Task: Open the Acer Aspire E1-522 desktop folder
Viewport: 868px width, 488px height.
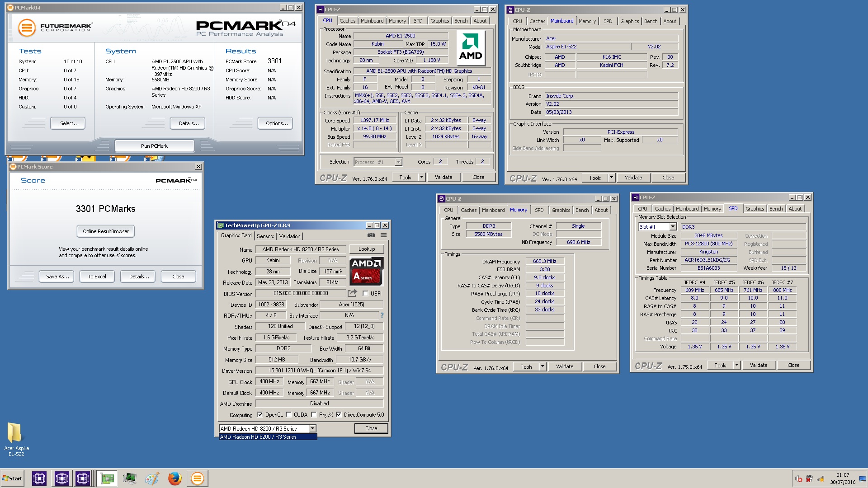Action: pos(15,439)
